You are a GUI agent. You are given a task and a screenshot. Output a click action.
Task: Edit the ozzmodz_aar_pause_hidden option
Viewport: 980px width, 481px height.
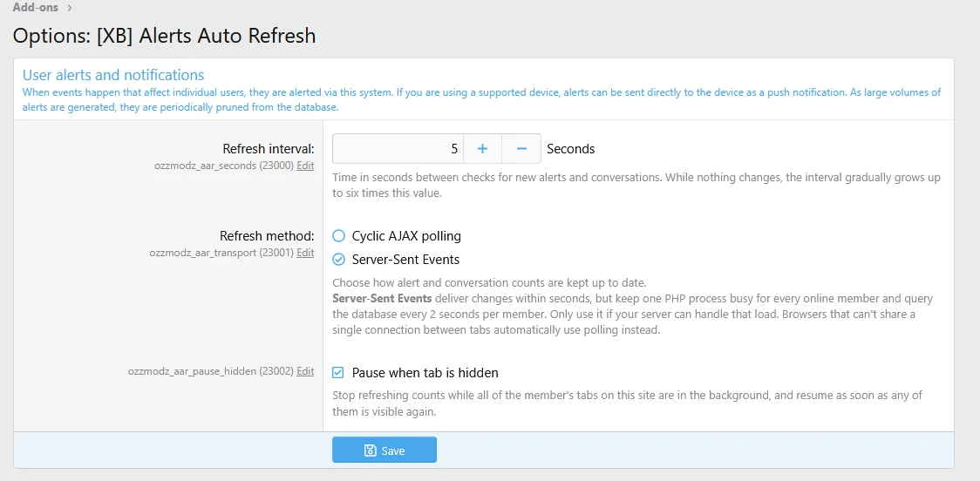click(305, 371)
